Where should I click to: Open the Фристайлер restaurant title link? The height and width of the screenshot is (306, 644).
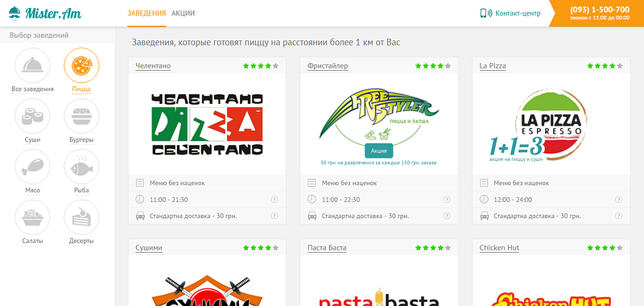tap(328, 66)
